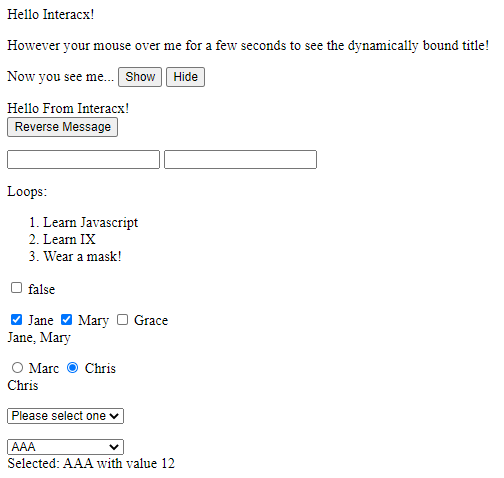504x478 pixels.
Task: Select the Chris radio button
Action: coord(73,368)
